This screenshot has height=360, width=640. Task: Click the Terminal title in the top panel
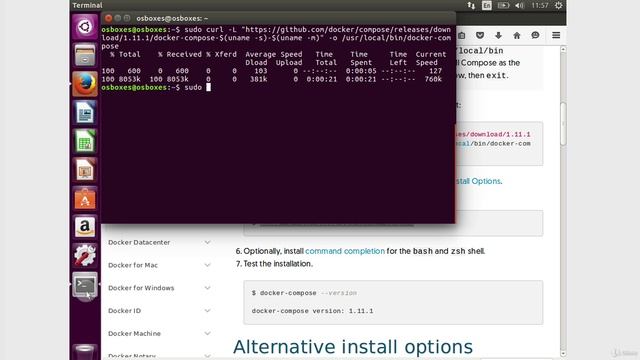[87, 5]
